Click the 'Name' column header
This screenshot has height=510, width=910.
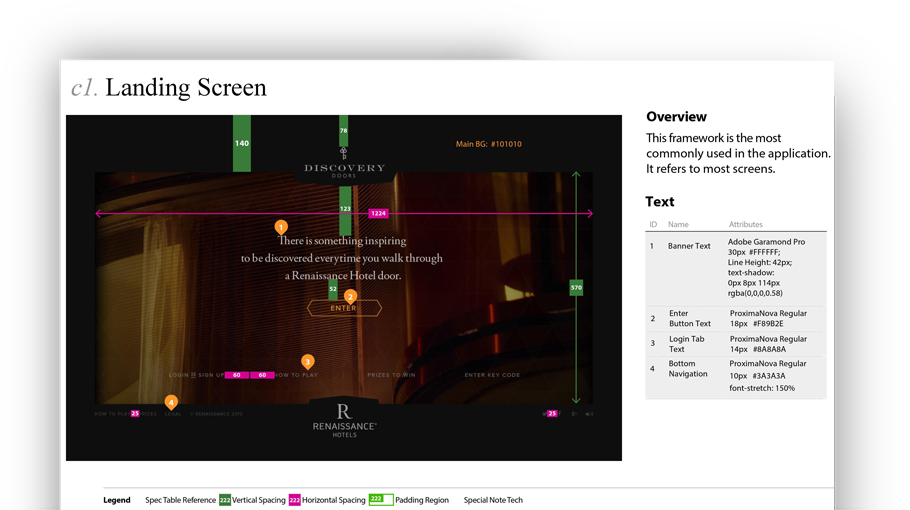pyautogui.click(x=678, y=225)
